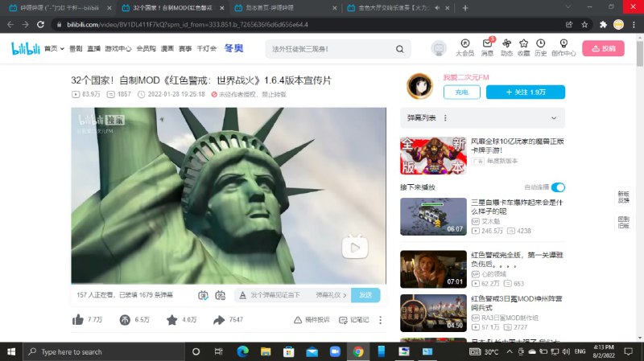Open danmaku list options dots
This screenshot has width=644, height=361.
(x=445, y=118)
